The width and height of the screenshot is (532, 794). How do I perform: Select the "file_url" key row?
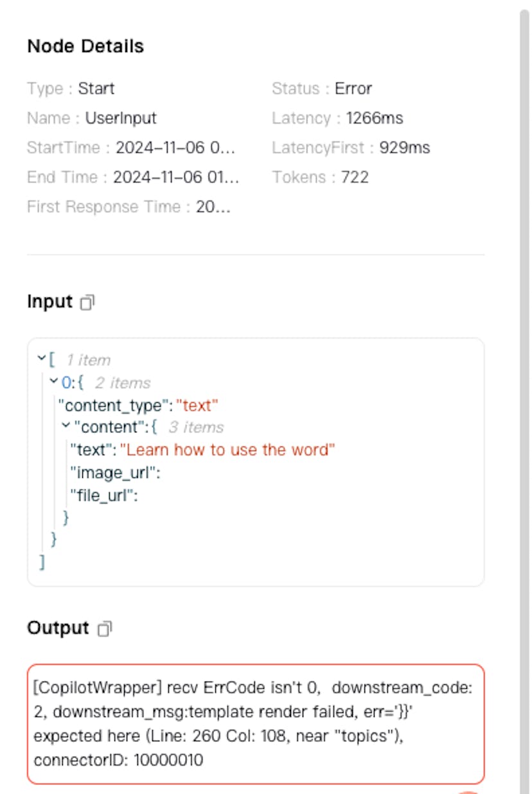pyautogui.click(x=104, y=495)
